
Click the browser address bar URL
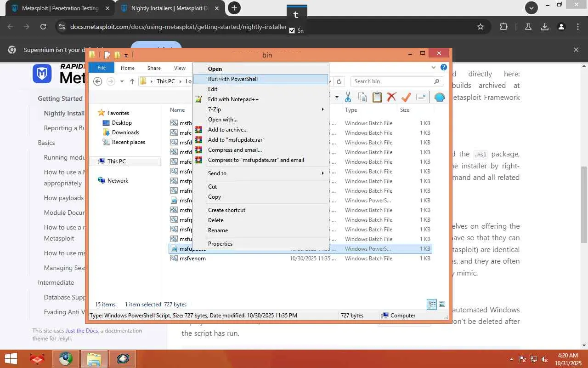click(x=178, y=27)
